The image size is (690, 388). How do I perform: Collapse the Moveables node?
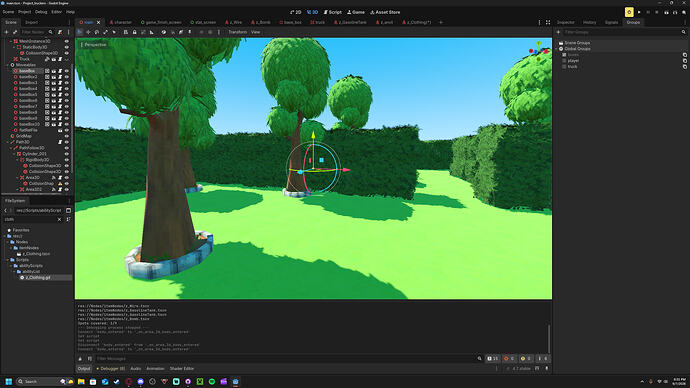pyautogui.click(x=8, y=65)
